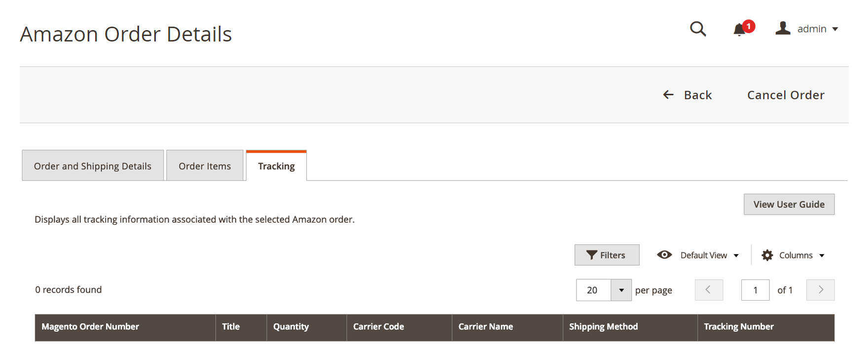Switch to Order and Shipping Details tab
The image size is (868, 348).
pos(93,166)
